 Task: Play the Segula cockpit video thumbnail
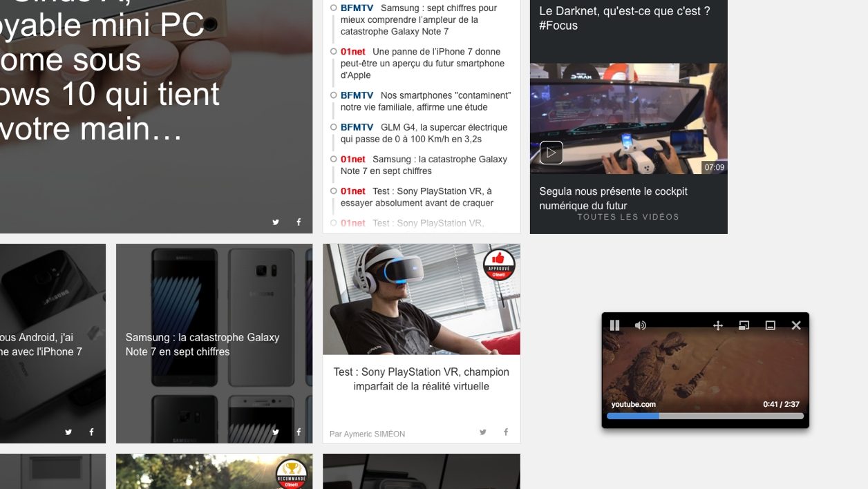click(628, 118)
